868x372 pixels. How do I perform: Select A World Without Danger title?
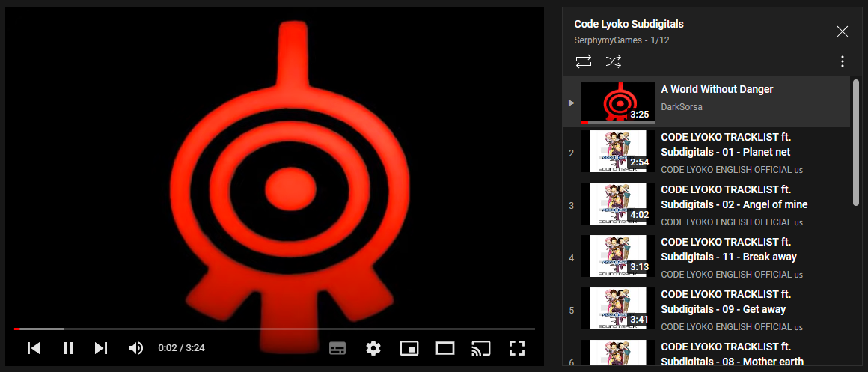pyautogui.click(x=717, y=89)
